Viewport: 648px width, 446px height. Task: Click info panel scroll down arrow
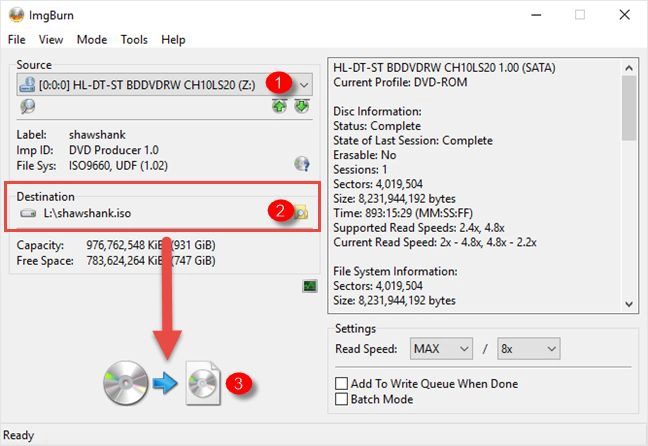(x=629, y=304)
